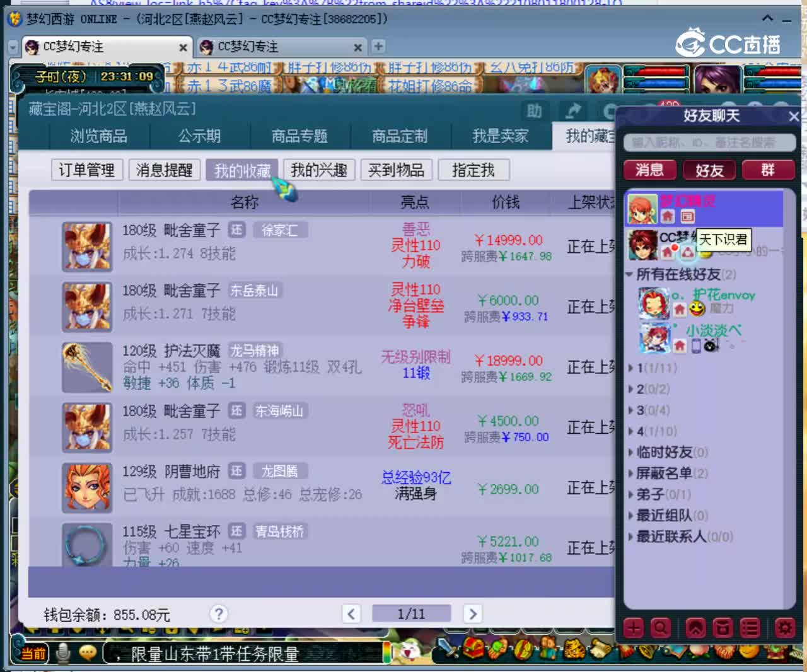The height and width of the screenshot is (672, 807).
Task: Open the friend search magnifier icon
Action: tap(660, 627)
